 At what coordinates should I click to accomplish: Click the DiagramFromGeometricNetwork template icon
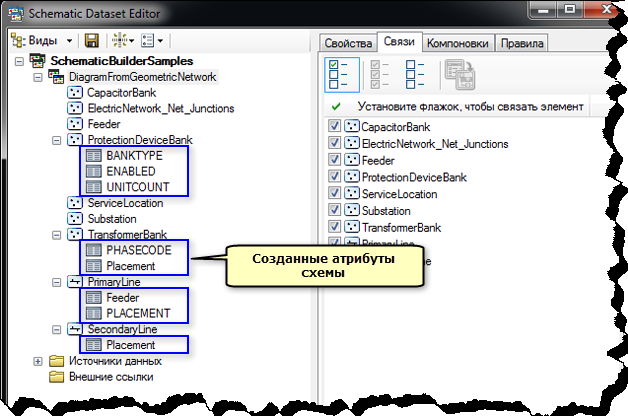[x=50, y=77]
